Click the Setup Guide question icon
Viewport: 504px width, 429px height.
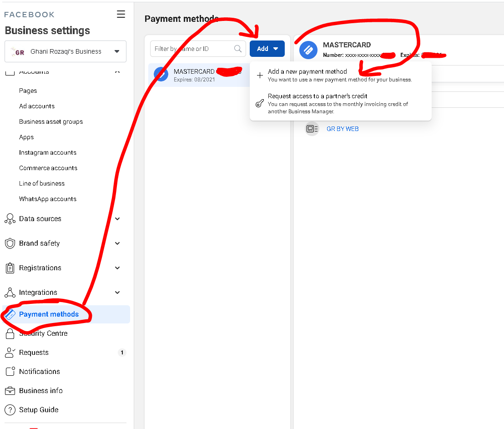pos(10,410)
